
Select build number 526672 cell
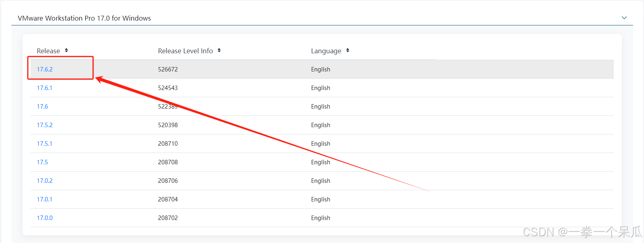pos(168,69)
